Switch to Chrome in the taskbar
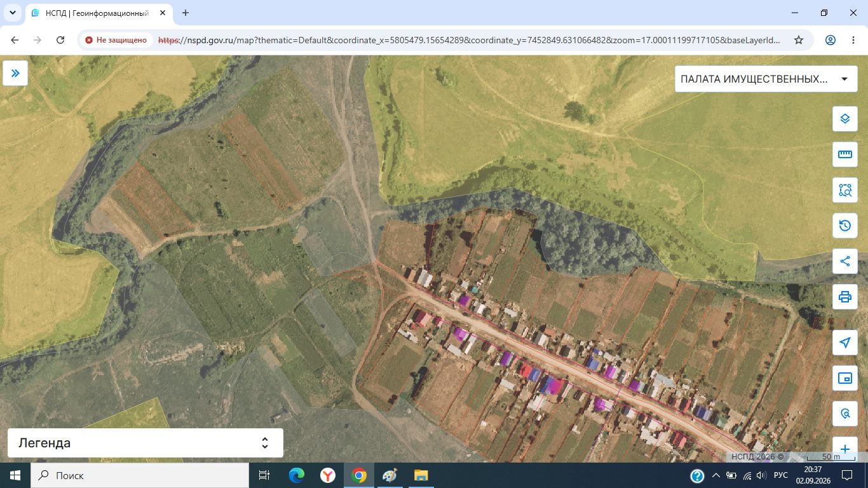The height and width of the screenshot is (488, 868). (359, 475)
